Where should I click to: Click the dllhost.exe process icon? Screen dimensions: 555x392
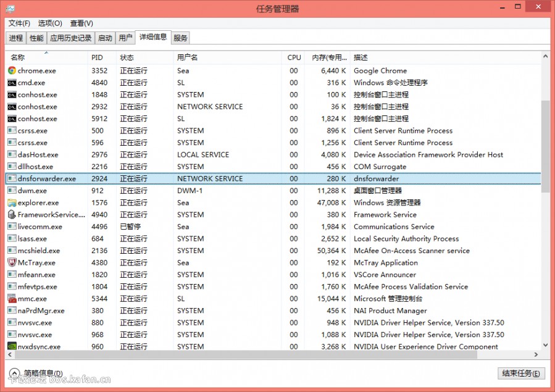12,167
